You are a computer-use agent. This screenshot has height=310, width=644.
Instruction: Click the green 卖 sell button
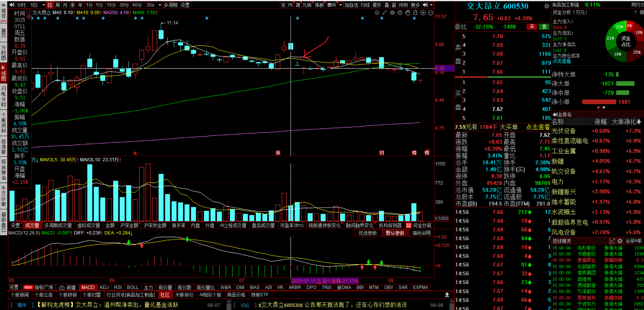[x=544, y=27]
